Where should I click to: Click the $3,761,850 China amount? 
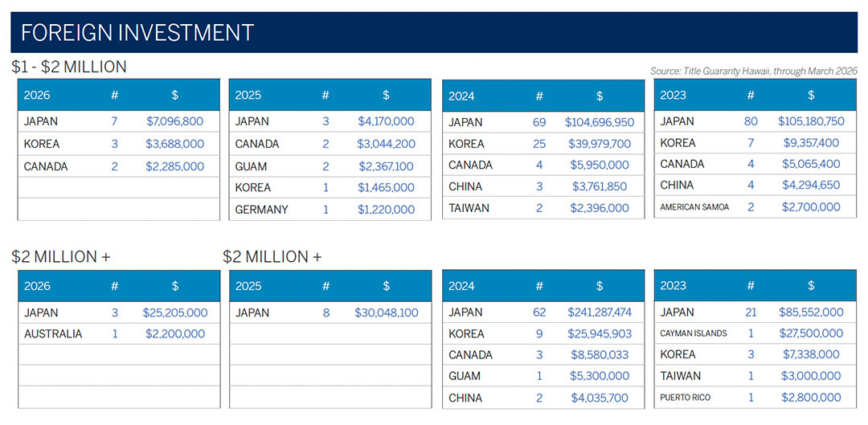pyautogui.click(x=600, y=186)
